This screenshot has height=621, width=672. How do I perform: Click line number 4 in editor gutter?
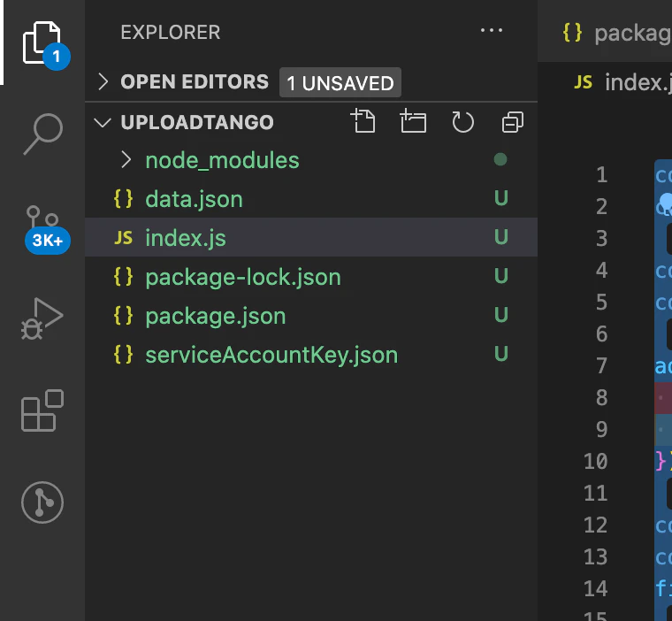tap(602, 270)
